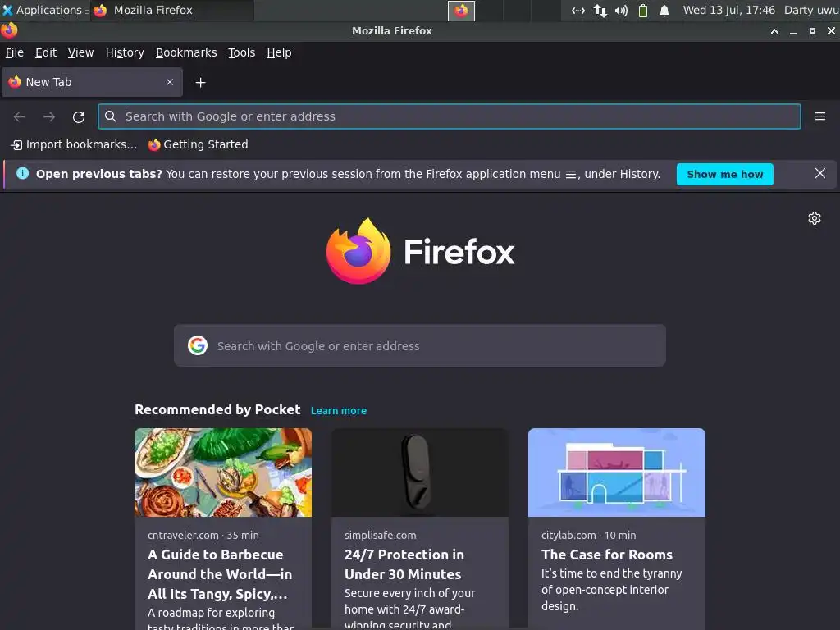Screen dimensions: 840x630
Task: Open the File menu
Action: pyautogui.click(x=15, y=52)
